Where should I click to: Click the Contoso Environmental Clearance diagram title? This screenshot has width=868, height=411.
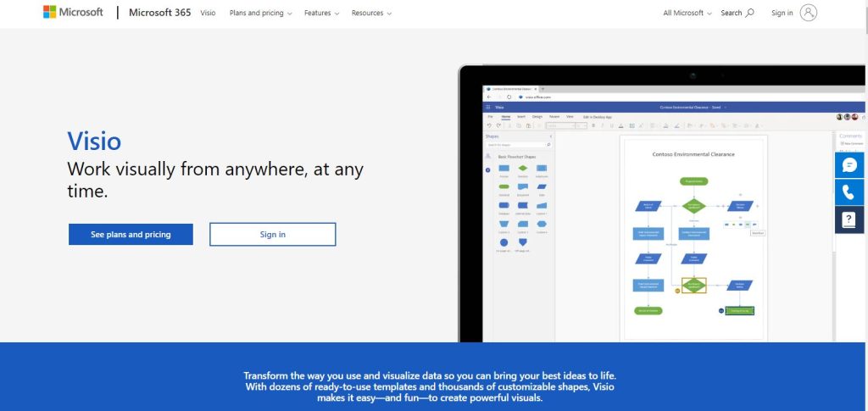click(693, 154)
